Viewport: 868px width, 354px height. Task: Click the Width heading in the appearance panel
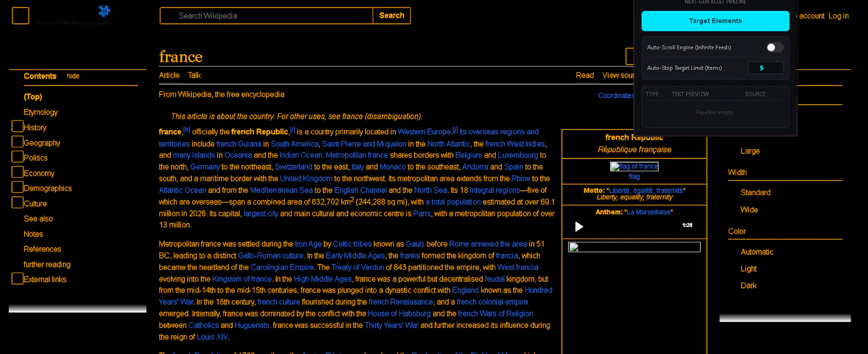[x=737, y=172]
